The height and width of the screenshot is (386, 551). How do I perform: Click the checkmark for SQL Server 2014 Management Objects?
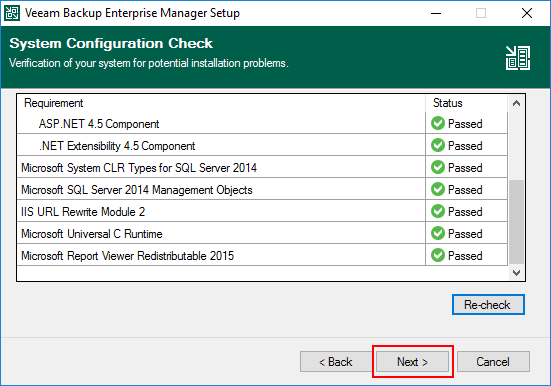pos(438,189)
